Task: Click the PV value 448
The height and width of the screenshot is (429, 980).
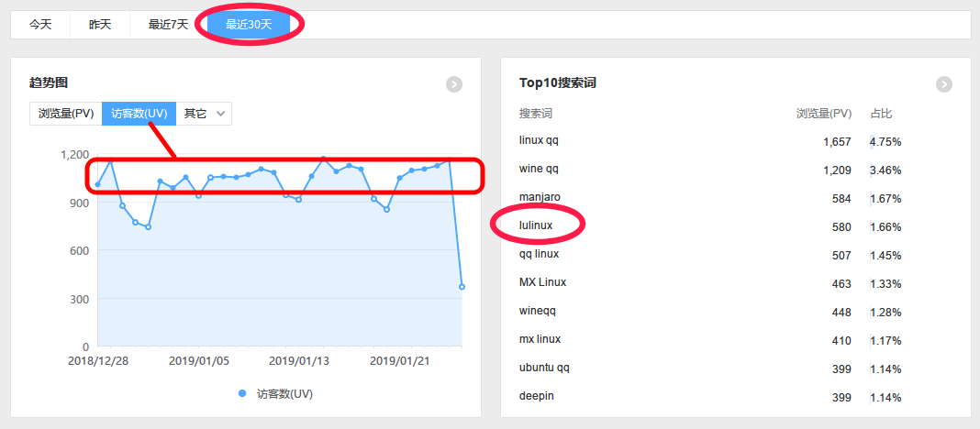Action: coord(841,313)
